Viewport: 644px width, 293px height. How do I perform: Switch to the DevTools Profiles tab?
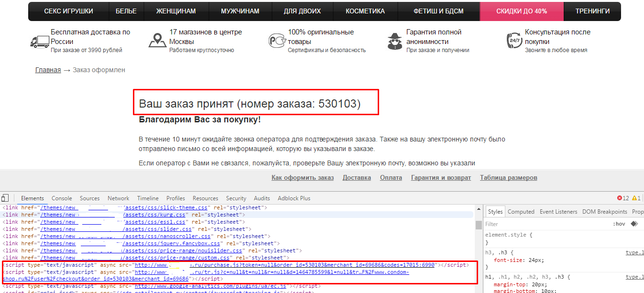176,198
